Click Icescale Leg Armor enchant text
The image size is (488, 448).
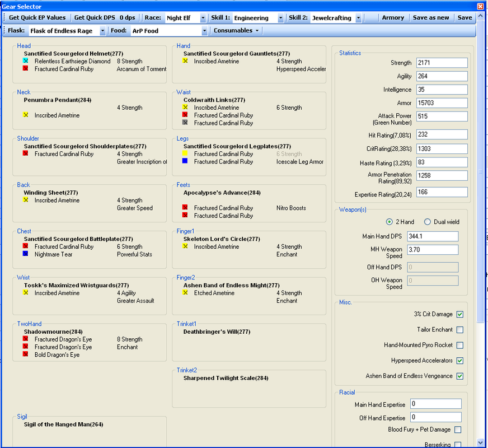[x=300, y=162]
